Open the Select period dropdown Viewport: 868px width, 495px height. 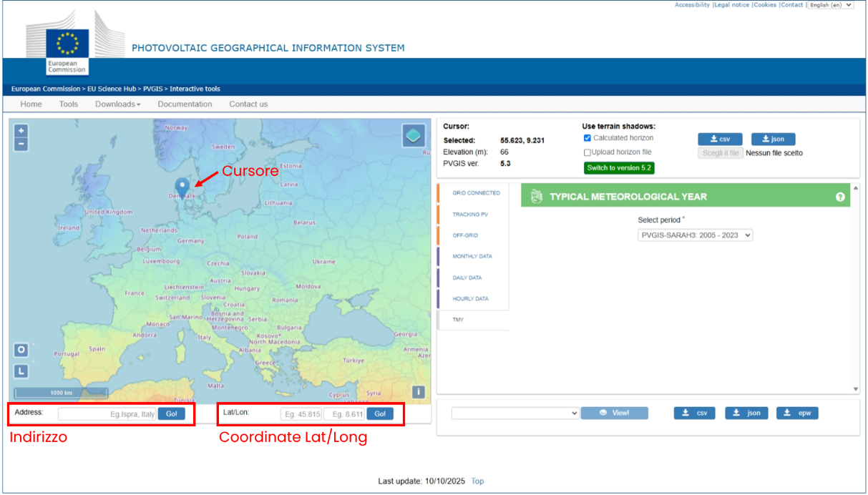coord(696,235)
